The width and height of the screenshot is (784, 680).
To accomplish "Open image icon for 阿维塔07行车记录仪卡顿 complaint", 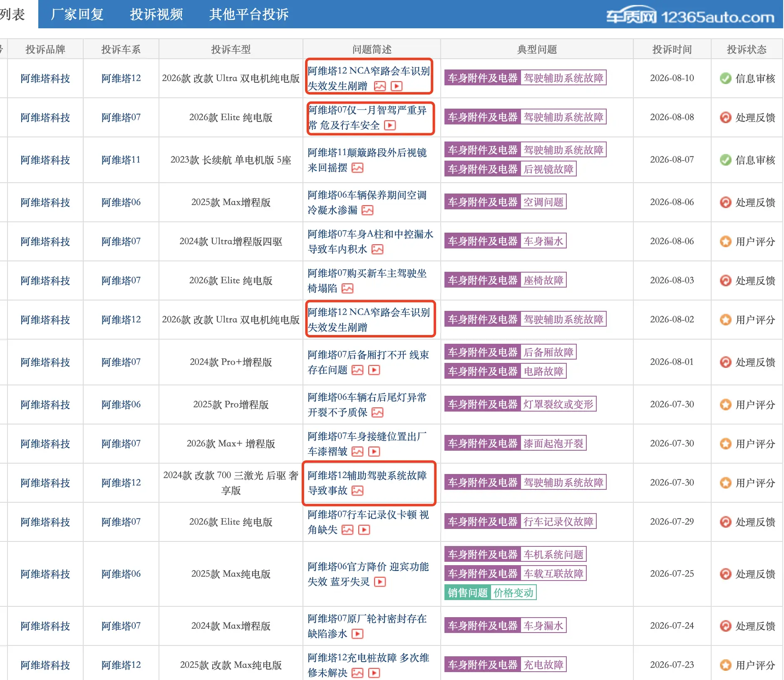I will (x=347, y=530).
